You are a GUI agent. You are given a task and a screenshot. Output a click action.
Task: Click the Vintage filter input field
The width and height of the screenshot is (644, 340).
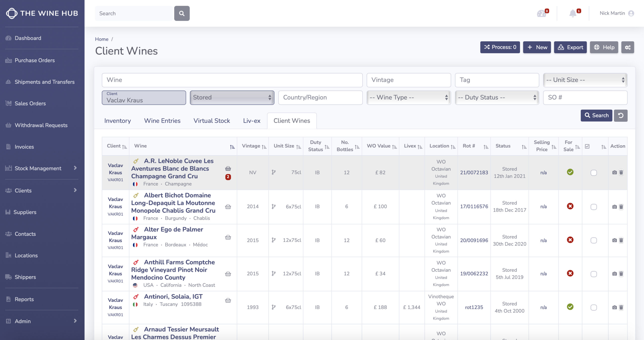pyautogui.click(x=409, y=80)
